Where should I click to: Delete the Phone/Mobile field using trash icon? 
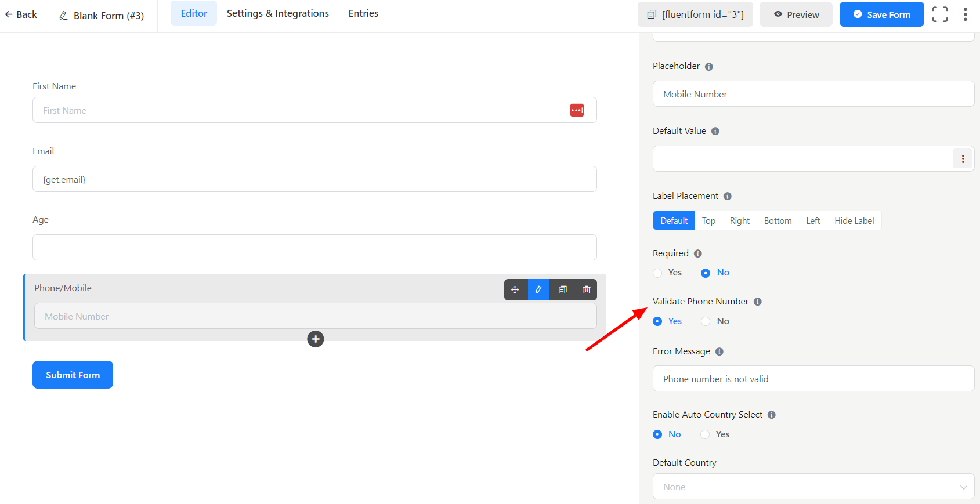(x=586, y=290)
